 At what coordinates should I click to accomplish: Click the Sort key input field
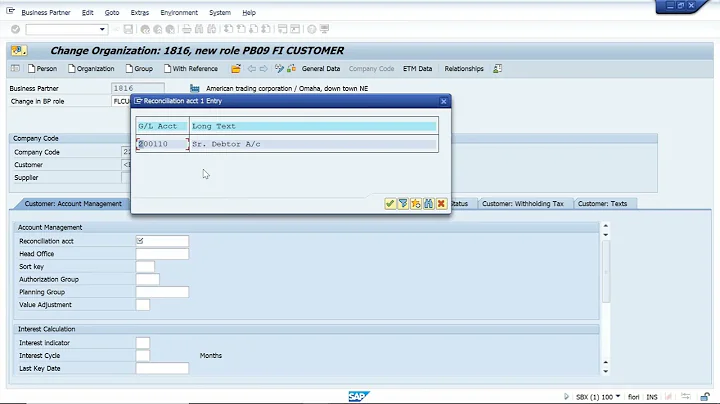[145, 267]
